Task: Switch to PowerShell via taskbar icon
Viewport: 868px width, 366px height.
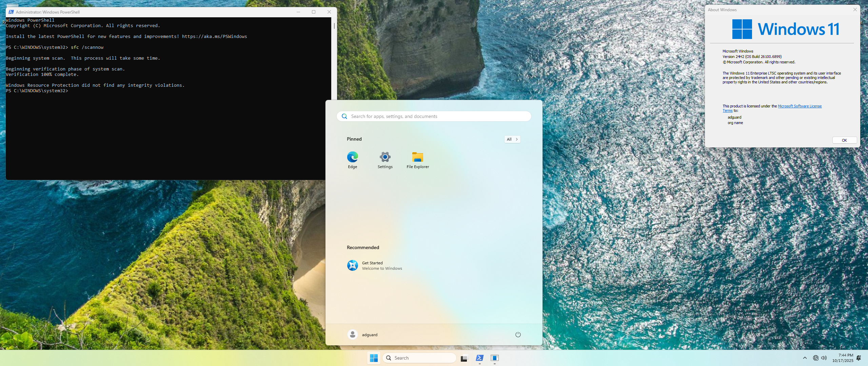Action: coord(479,358)
